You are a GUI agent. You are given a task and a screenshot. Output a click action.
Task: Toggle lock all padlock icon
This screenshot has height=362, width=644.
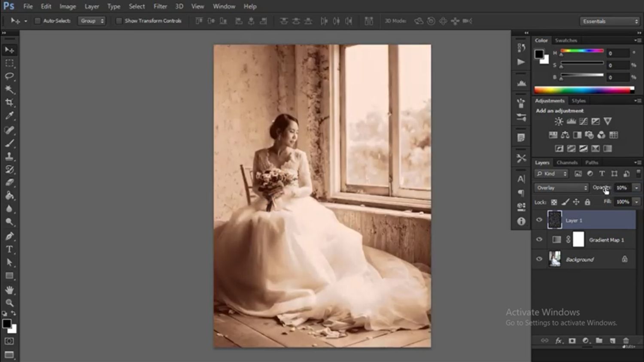[587, 202]
